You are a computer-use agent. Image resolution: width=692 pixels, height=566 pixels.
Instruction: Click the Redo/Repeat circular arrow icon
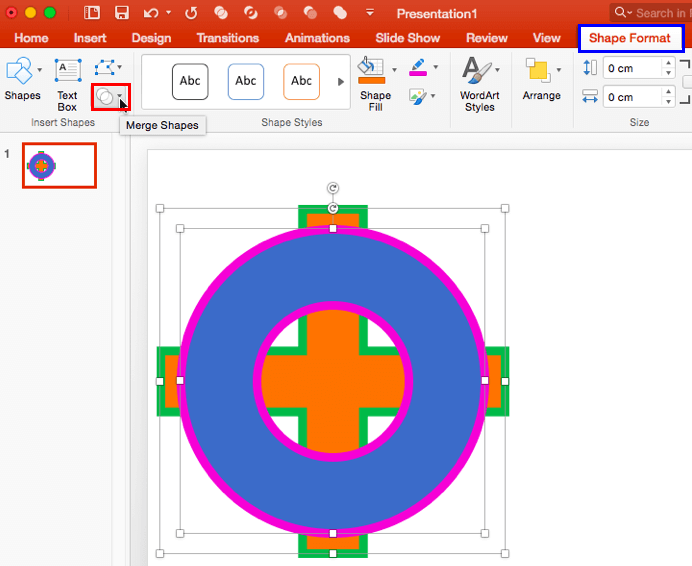tap(191, 13)
